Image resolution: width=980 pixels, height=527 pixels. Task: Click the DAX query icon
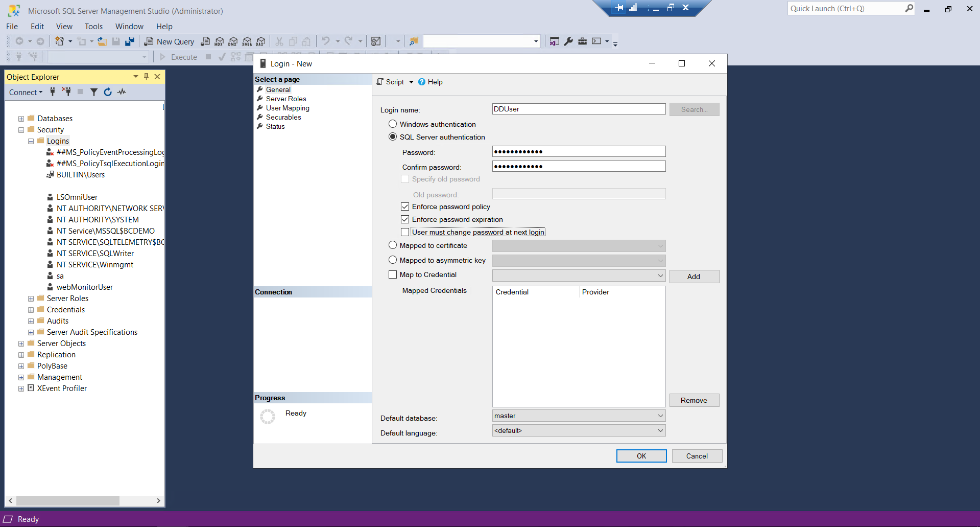[x=261, y=41]
